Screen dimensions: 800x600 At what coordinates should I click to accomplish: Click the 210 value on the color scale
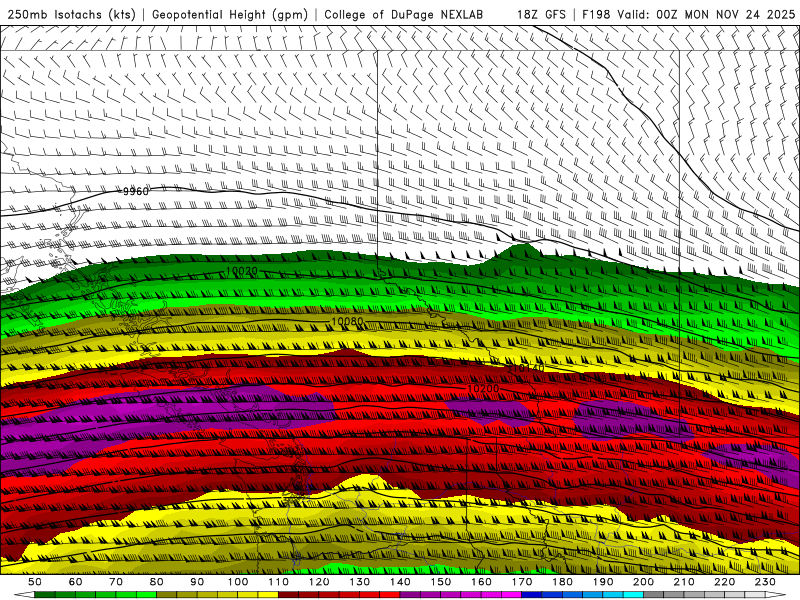tap(684, 582)
